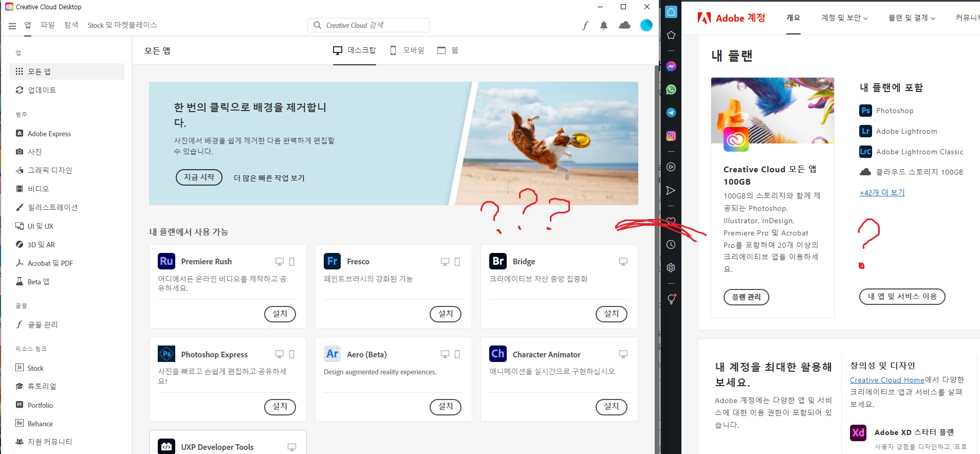The image size is (980, 454).
Task: Expand 플랜 및 결제 dropdown menu
Action: [x=912, y=18]
